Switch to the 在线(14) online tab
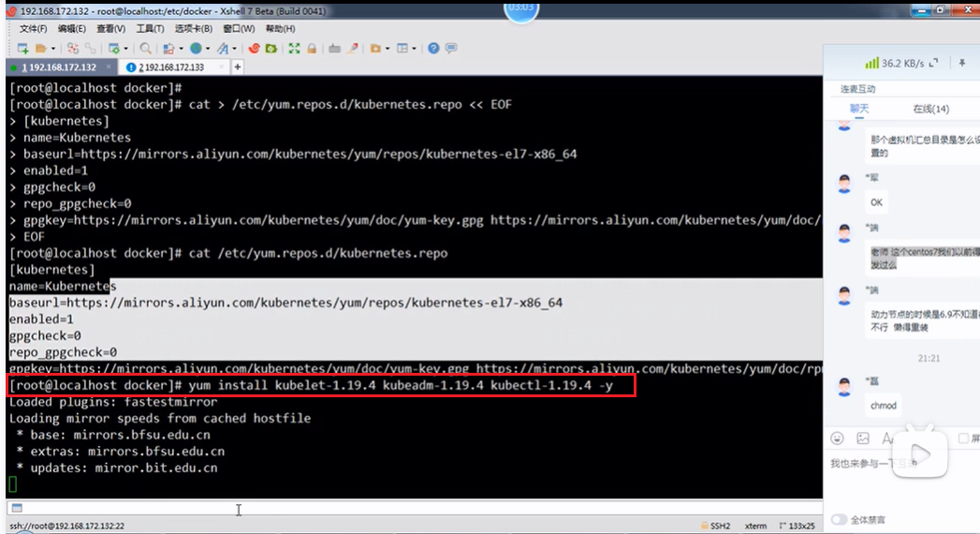980x534 pixels. [930, 109]
